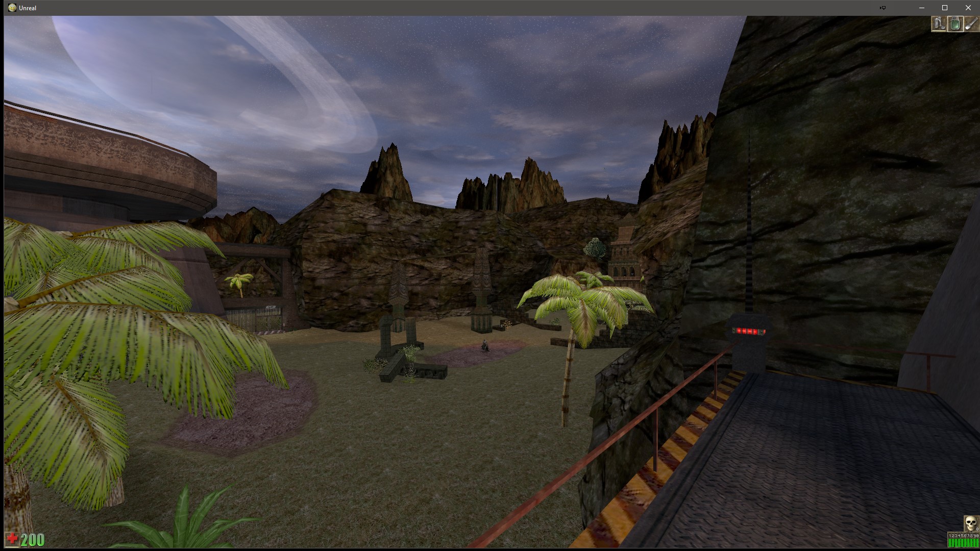Click the red cross health icon
980x551 pixels.
tap(12, 539)
